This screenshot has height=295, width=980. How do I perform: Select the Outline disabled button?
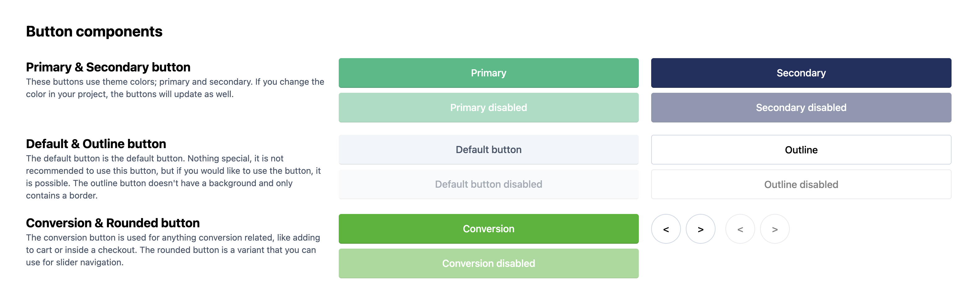click(801, 184)
